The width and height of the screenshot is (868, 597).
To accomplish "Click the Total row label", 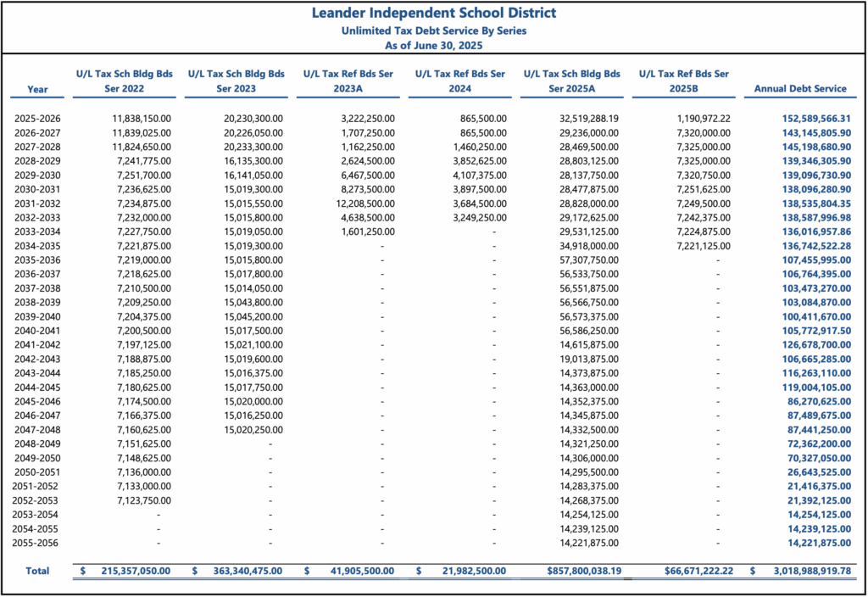I will click(x=37, y=571).
